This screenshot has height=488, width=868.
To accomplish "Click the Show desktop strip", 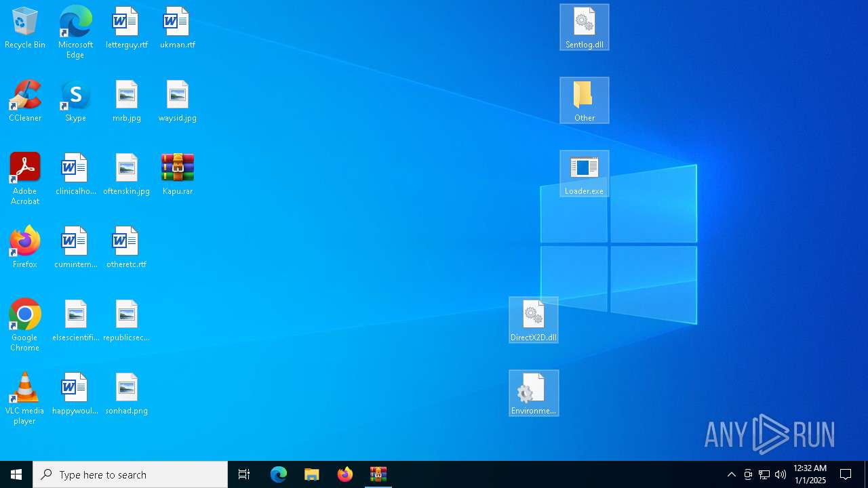I will 866,474.
